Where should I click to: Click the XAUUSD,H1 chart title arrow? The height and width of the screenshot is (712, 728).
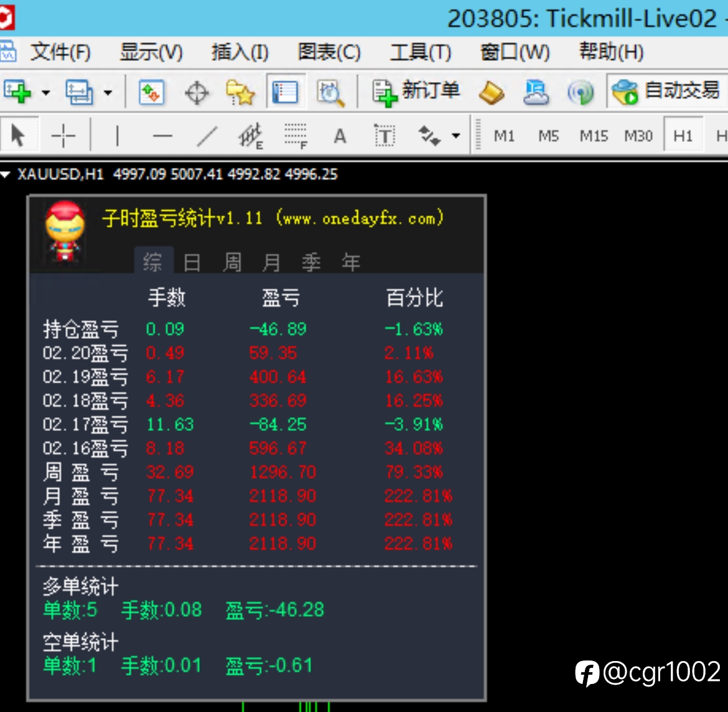click(6, 175)
